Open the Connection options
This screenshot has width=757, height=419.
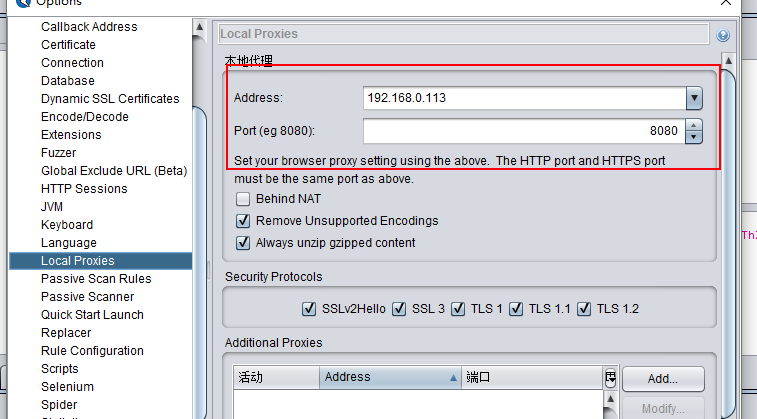pyautogui.click(x=72, y=63)
